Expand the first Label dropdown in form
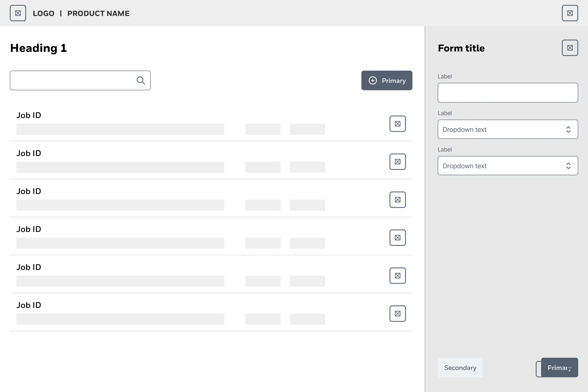 coord(507,129)
